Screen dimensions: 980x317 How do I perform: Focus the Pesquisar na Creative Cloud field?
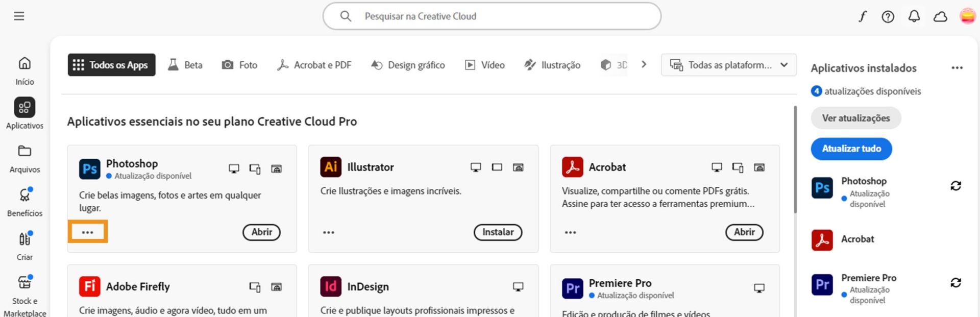pos(492,16)
